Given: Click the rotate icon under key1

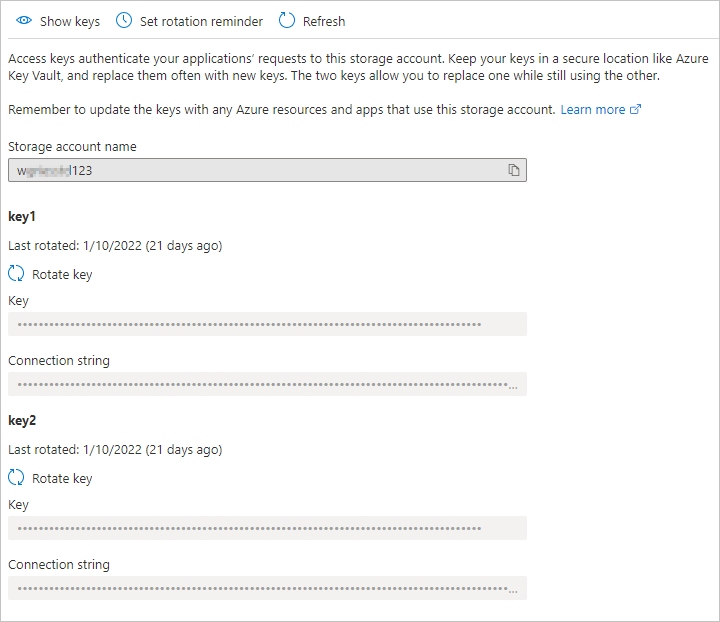Looking at the screenshot, I should tap(16, 274).
